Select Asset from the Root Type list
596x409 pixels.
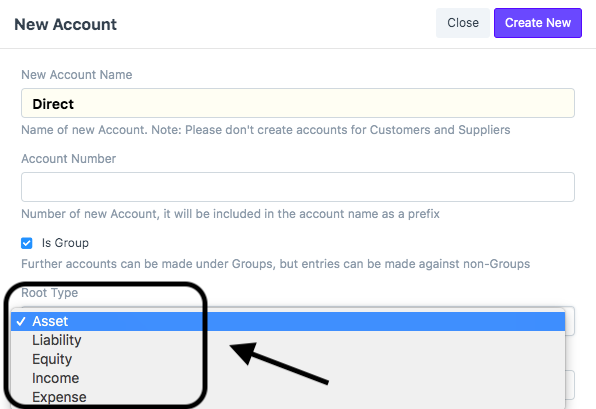[288, 322]
